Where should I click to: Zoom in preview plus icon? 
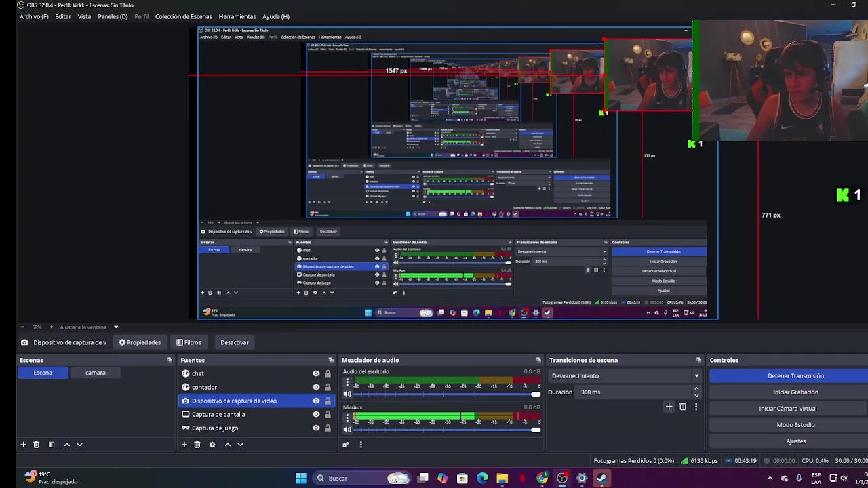click(51, 327)
